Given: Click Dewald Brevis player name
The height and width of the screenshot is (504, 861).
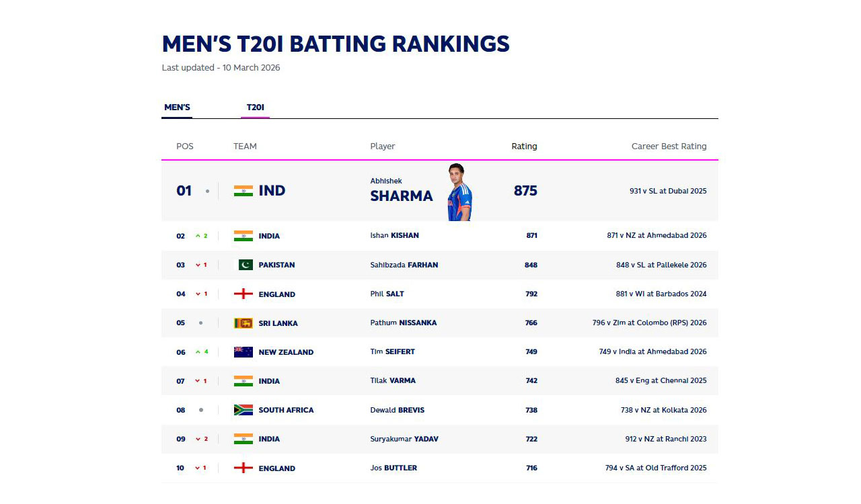Looking at the screenshot, I should 397,410.
